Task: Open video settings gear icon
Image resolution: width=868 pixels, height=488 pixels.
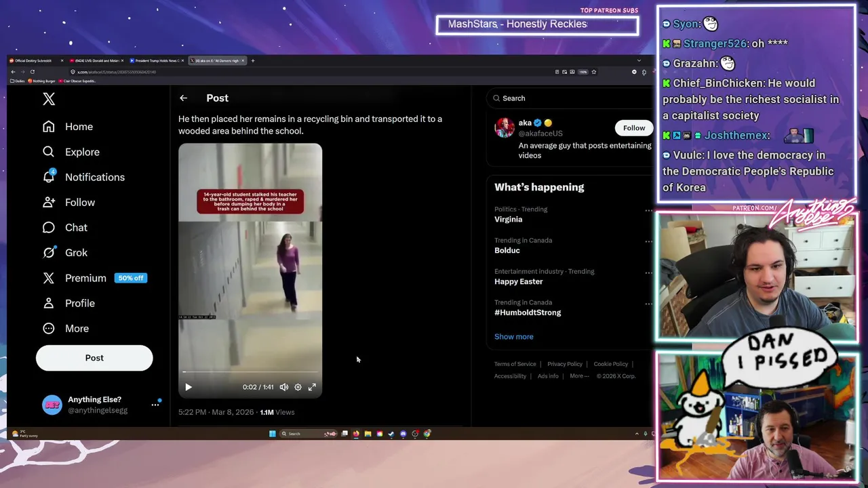Action: [x=298, y=387]
